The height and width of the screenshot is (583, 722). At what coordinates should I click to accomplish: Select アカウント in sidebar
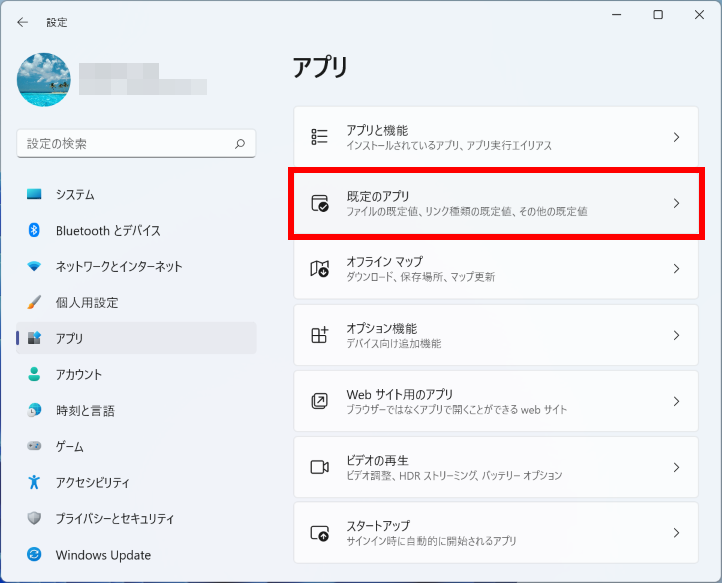136,374
